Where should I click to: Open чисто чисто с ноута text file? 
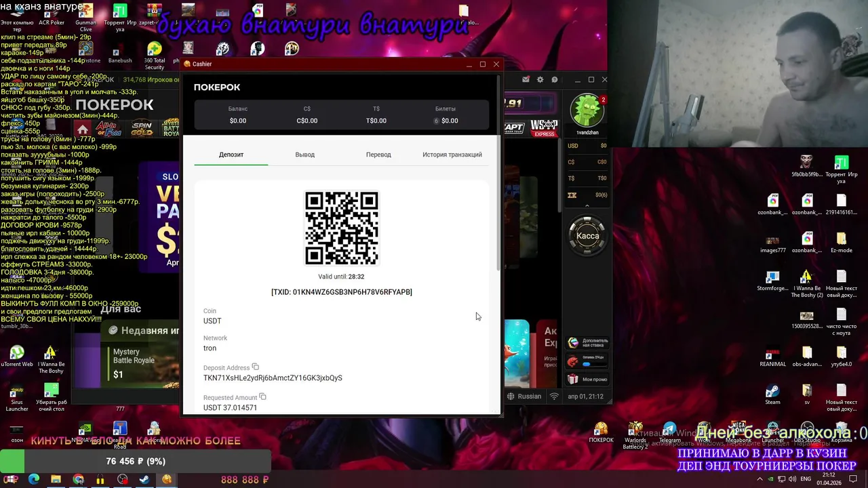tap(841, 322)
